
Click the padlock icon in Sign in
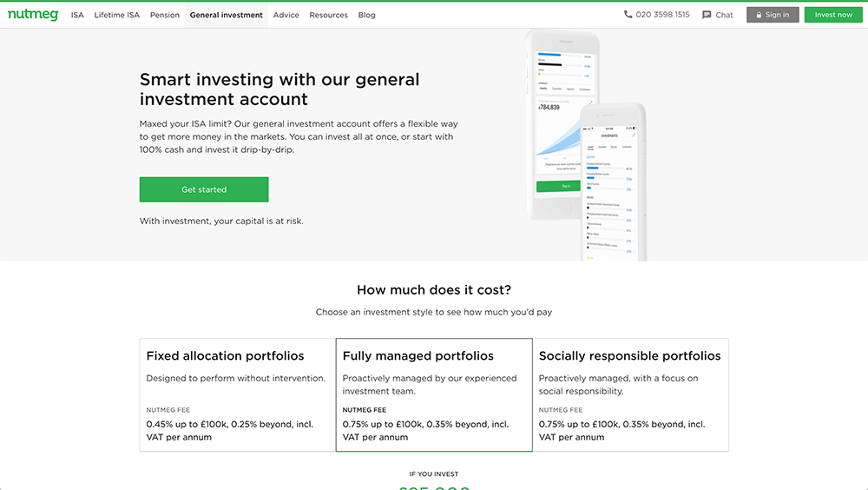click(x=758, y=15)
